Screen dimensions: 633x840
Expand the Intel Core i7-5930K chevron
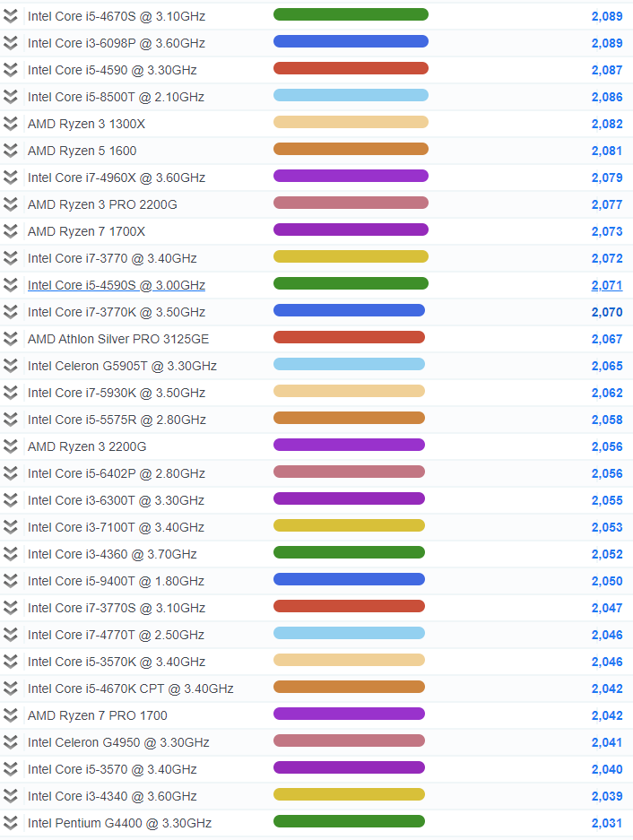tap(10, 393)
